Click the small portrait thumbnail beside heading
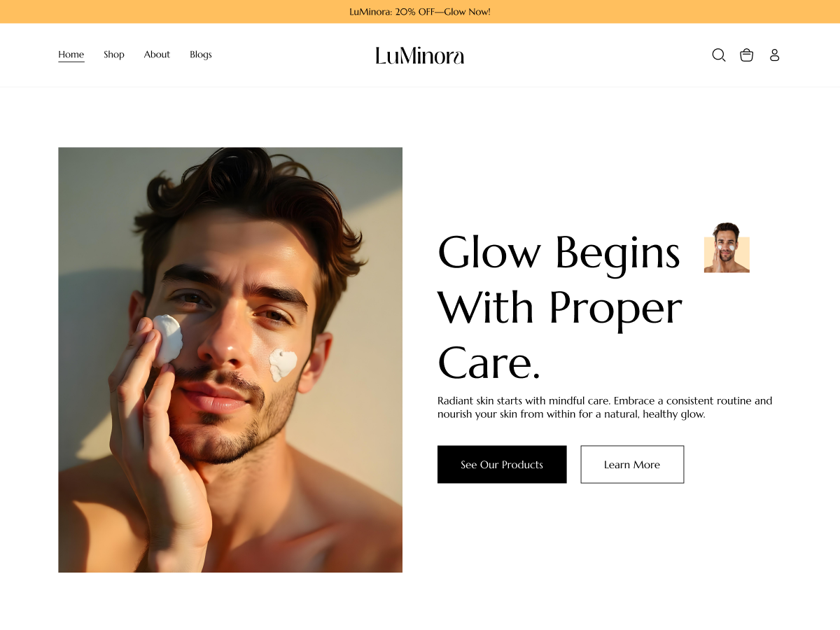The image size is (840, 630). point(727,248)
